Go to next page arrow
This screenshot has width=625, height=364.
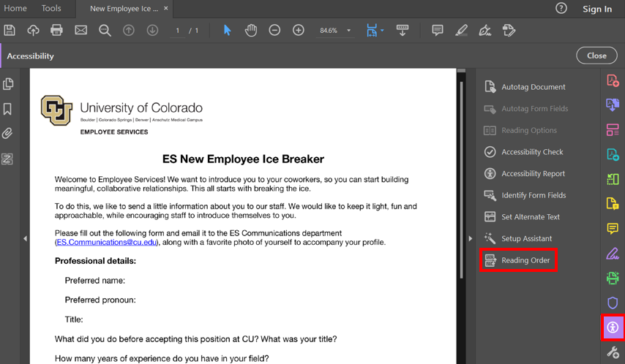coord(152,30)
